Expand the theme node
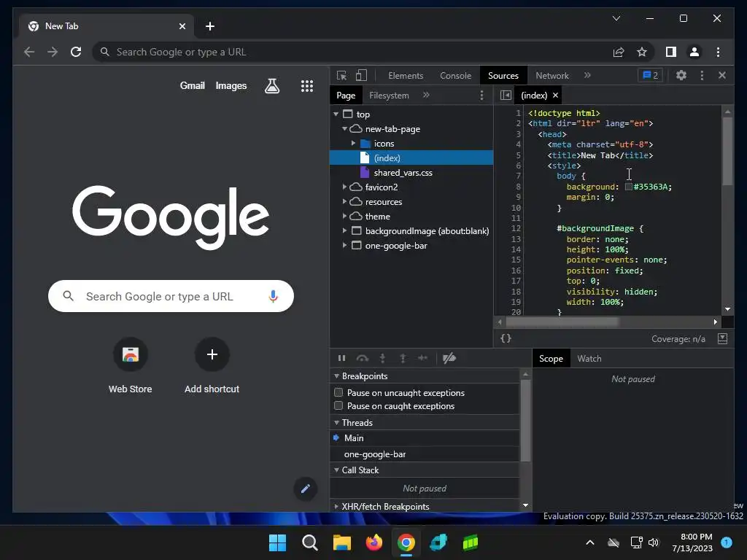This screenshot has height=560, width=747. 345,216
